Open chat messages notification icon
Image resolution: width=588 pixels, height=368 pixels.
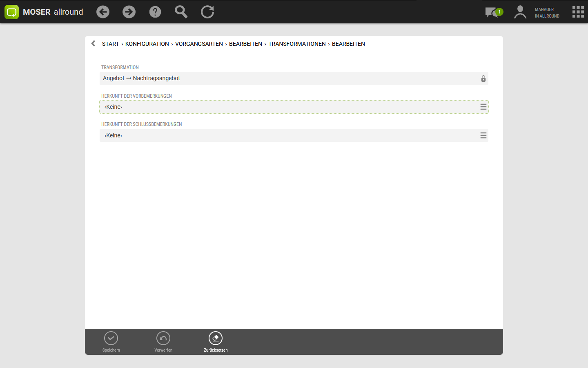click(493, 12)
